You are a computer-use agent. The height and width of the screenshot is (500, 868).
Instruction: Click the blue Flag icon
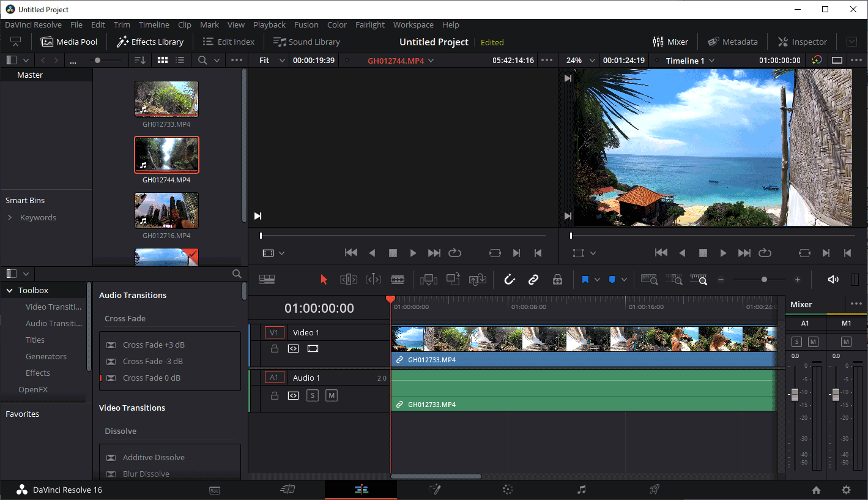(585, 280)
